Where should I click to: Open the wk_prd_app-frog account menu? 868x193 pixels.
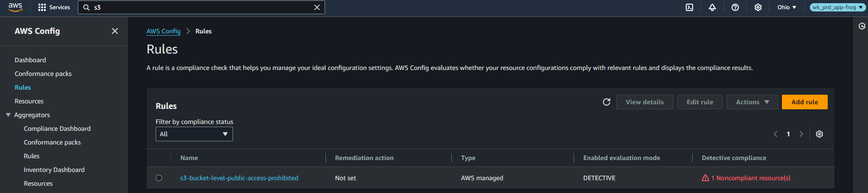click(x=838, y=7)
